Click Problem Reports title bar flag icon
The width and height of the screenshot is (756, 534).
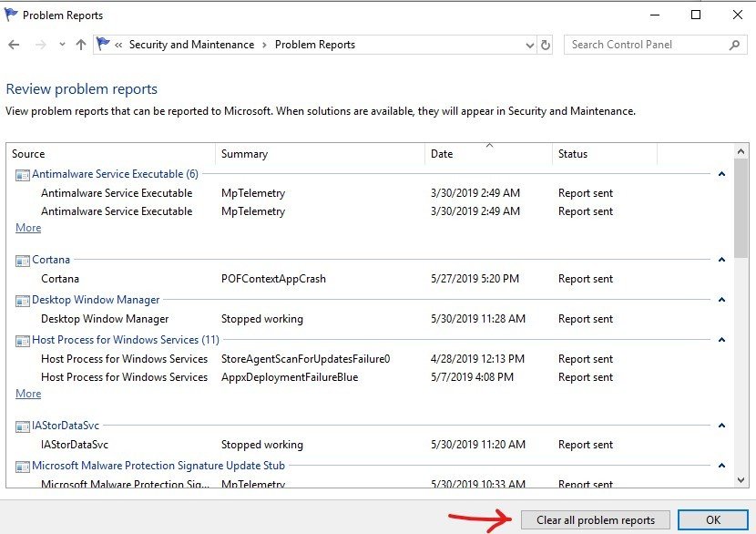(x=11, y=15)
